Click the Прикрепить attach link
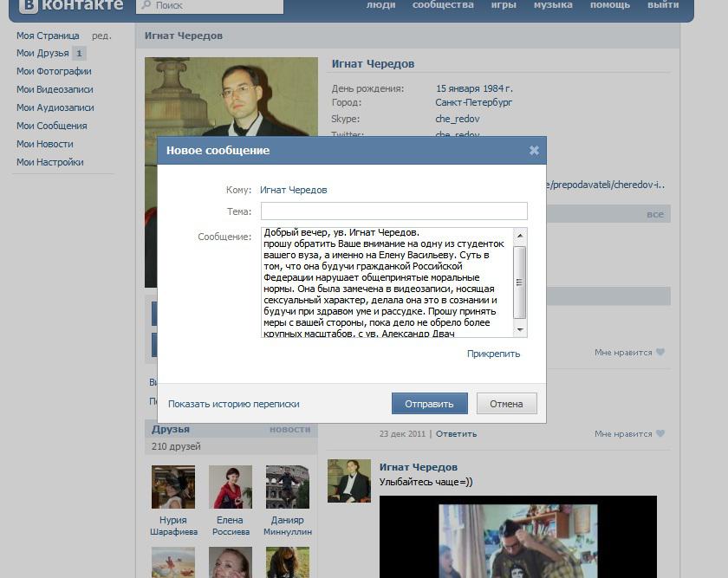The width and height of the screenshot is (728, 578). 493,354
